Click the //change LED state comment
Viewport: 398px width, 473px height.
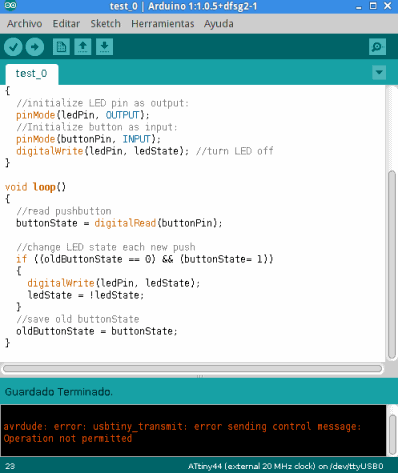tap(106, 247)
